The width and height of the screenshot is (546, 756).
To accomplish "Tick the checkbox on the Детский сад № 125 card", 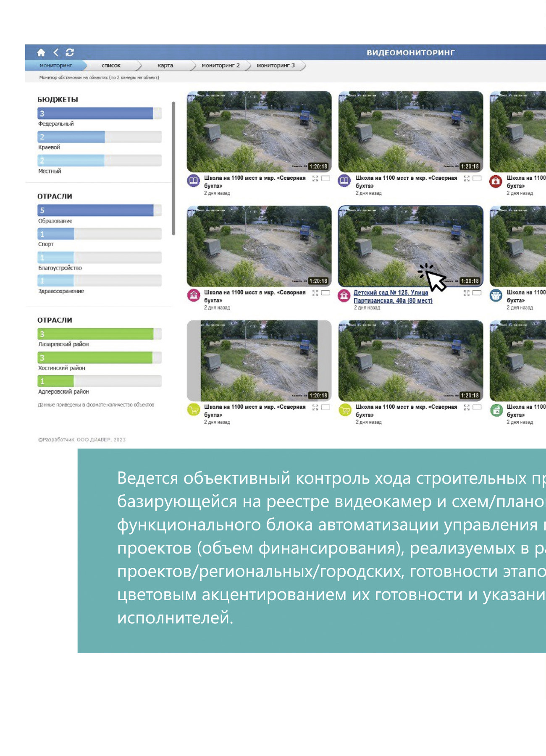I will pyautogui.click(x=477, y=293).
